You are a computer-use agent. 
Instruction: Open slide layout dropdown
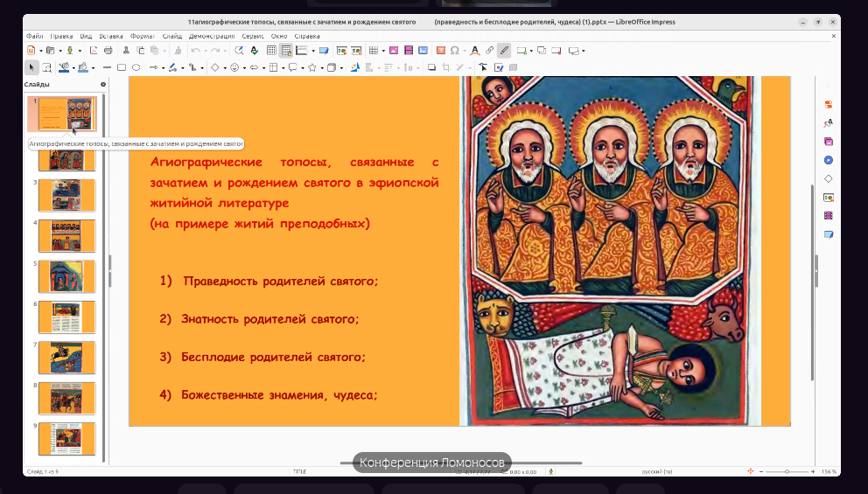tap(583, 51)
